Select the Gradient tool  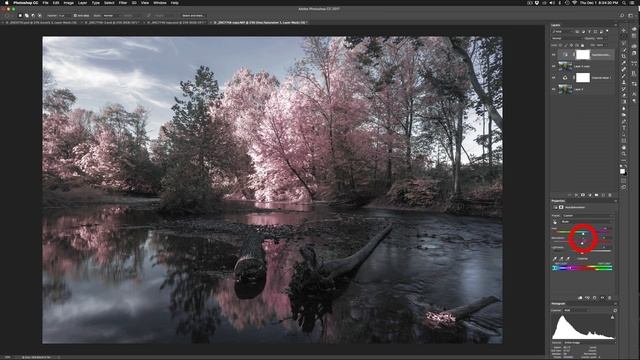tap(624, 101)
